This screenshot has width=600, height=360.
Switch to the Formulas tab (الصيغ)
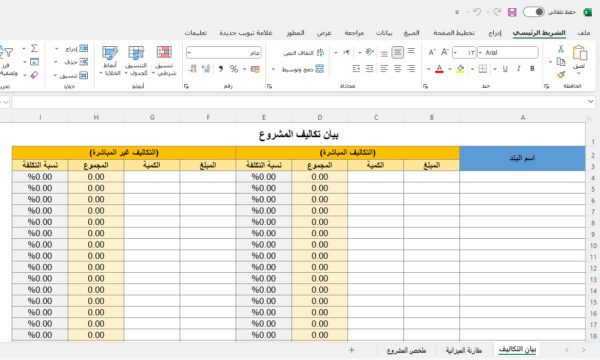(412, 33)
